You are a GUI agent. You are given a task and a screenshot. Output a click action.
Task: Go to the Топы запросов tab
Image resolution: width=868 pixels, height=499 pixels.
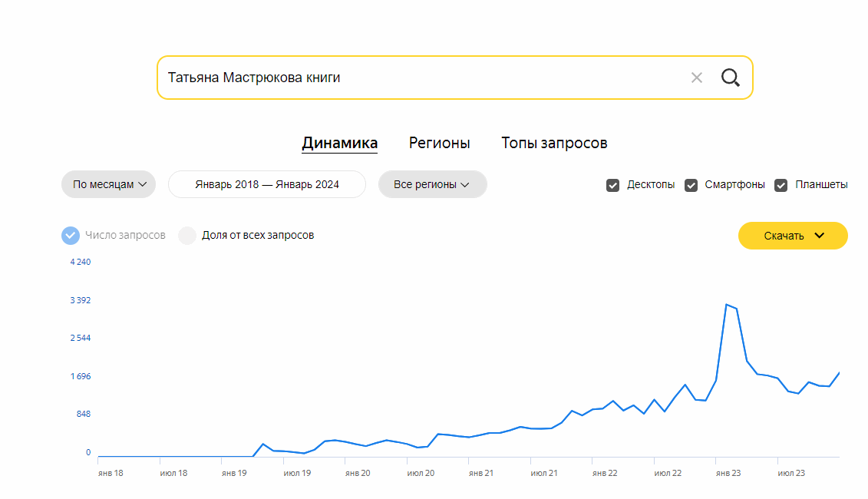pos(554,143)
